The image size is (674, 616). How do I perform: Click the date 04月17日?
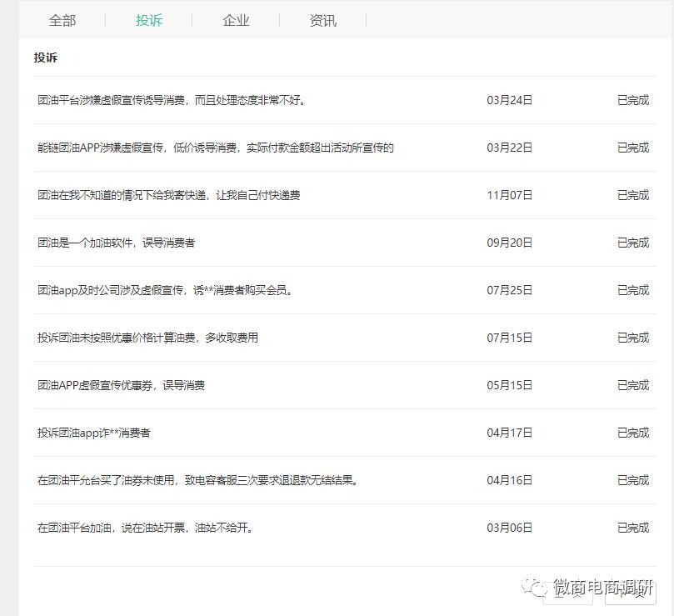point(509,433)
